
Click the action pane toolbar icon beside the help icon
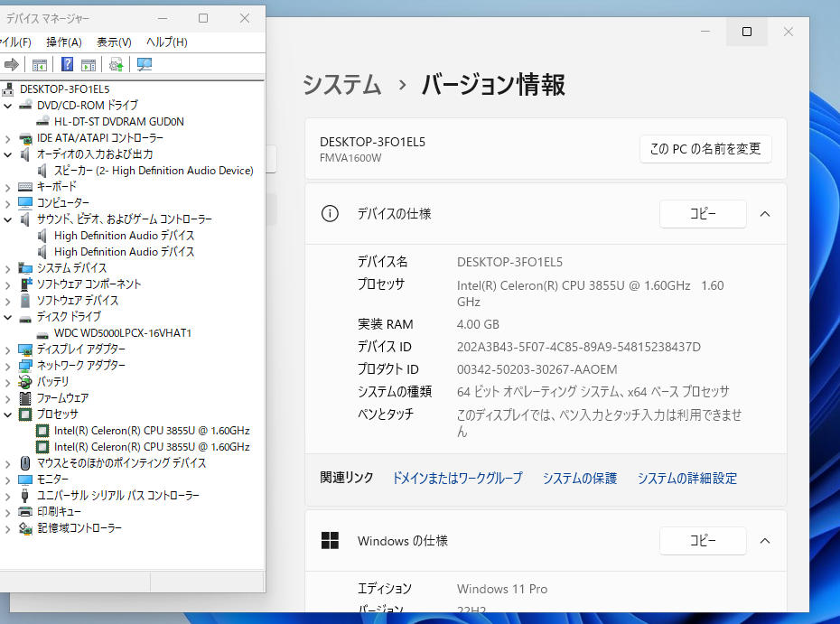pos(89,65)
